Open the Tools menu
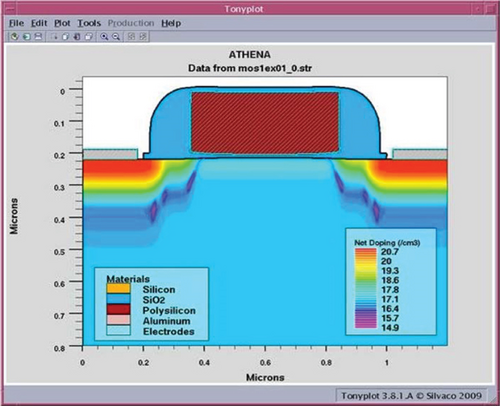The image size is (500, 406). coord(89,23)
